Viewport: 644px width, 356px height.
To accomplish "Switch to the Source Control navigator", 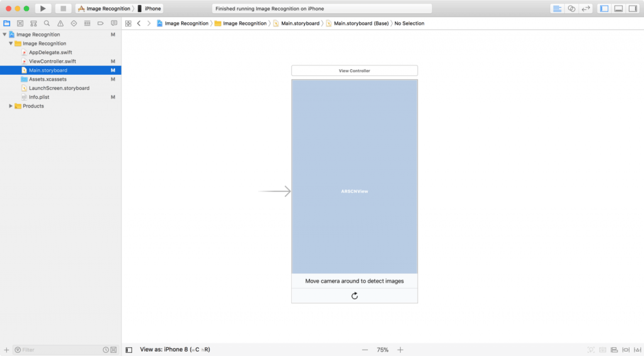I will click(20, 23).
